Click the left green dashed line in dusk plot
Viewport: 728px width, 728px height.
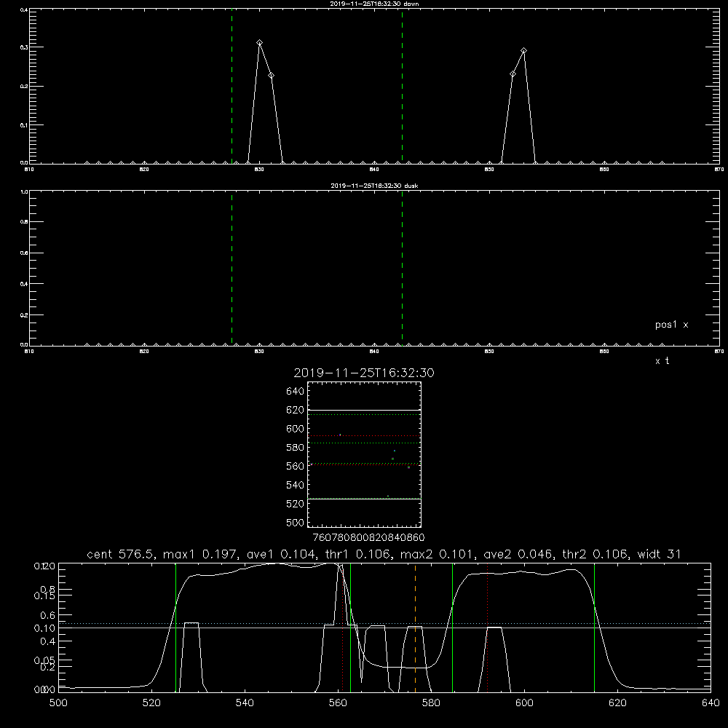tap(232, 269)
